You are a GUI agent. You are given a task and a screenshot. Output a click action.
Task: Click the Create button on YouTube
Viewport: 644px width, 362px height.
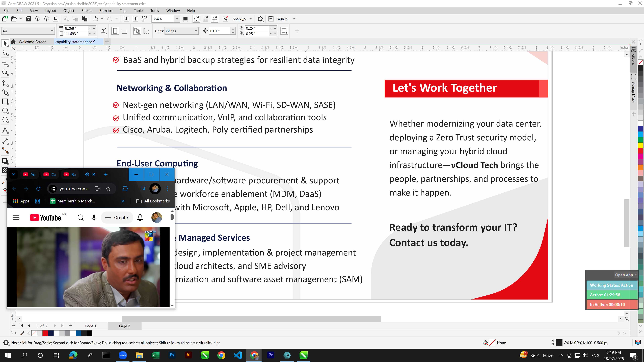(117, 218)
